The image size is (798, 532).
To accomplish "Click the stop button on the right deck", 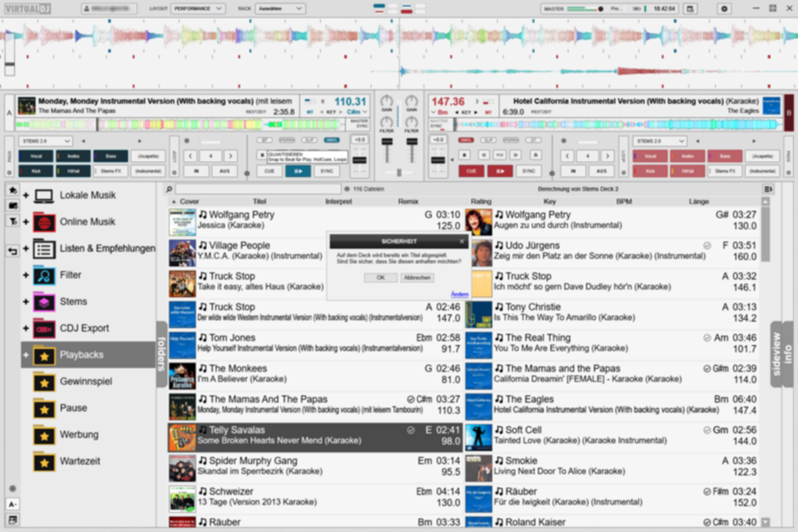I will (464, 155).
